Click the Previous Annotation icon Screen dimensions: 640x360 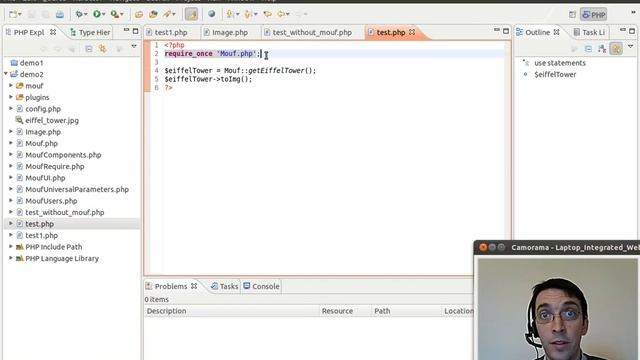pyautogui.click(x=247, y=14)
